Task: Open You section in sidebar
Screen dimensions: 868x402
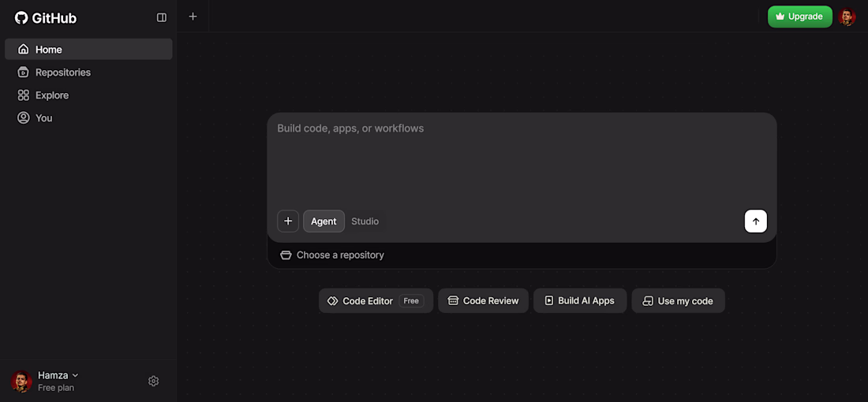Action: pos(88,117)
